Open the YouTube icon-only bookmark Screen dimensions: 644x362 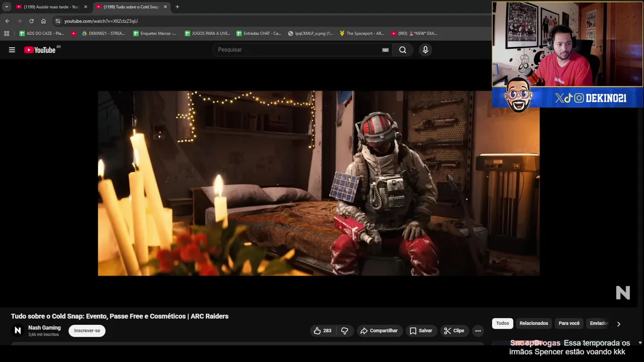(x=74, y=34)
